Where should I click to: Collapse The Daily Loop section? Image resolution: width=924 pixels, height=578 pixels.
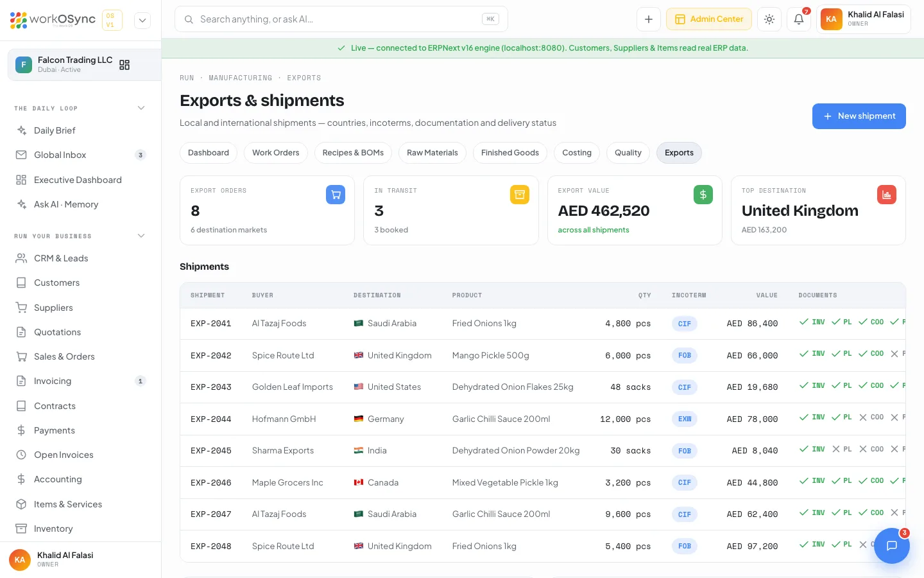click(x=141, y=108)
